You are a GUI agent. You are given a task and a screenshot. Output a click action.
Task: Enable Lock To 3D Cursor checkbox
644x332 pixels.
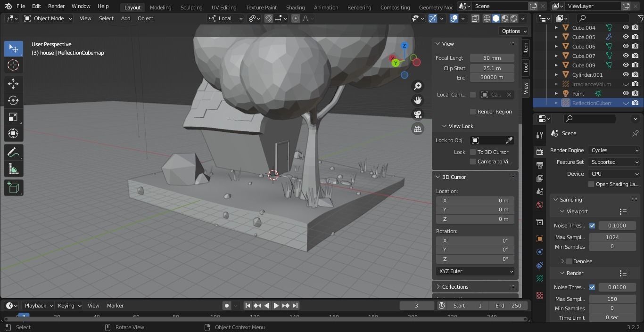point(473,152)
